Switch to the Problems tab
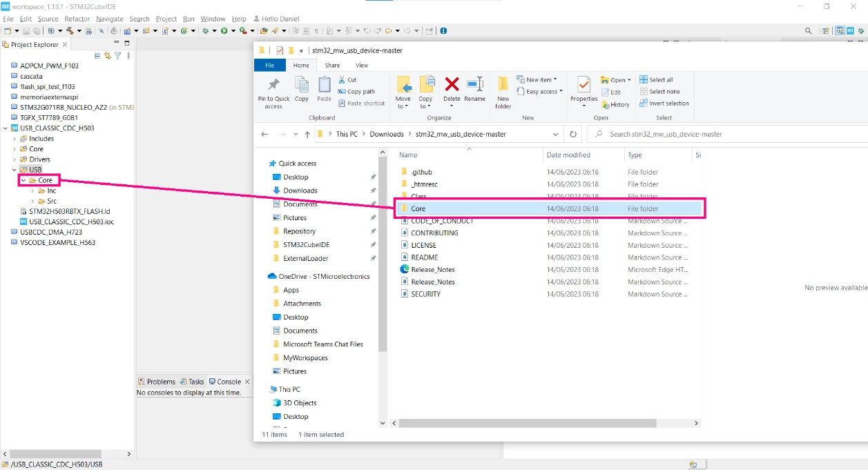 (157, 382)
